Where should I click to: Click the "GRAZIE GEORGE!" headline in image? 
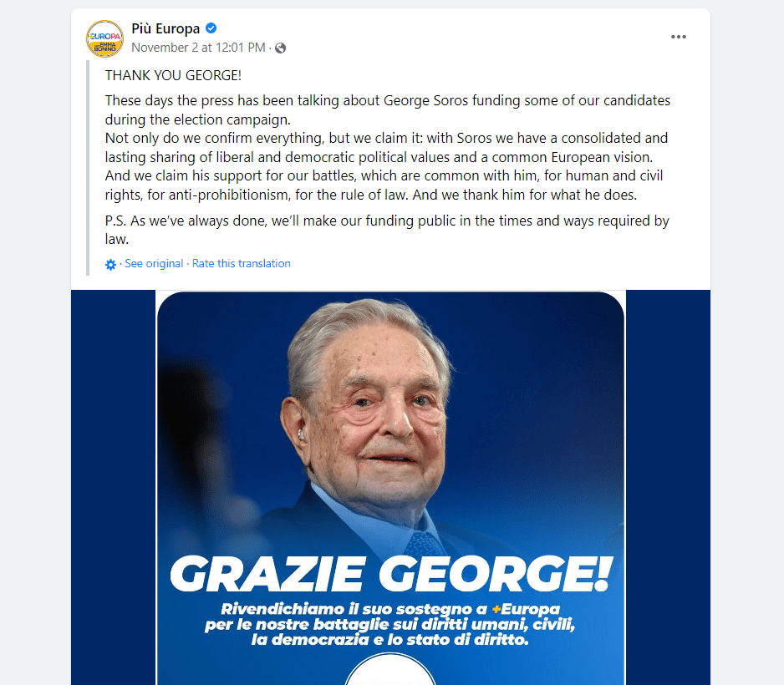click(390, 573)
